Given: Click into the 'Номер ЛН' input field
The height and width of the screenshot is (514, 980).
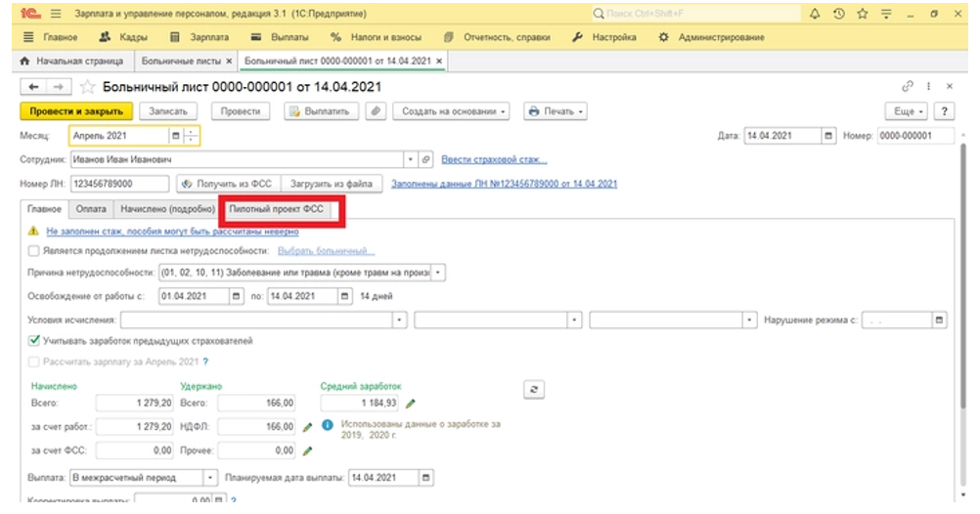Looking at the screenshot, I should (x=119, y=184).
